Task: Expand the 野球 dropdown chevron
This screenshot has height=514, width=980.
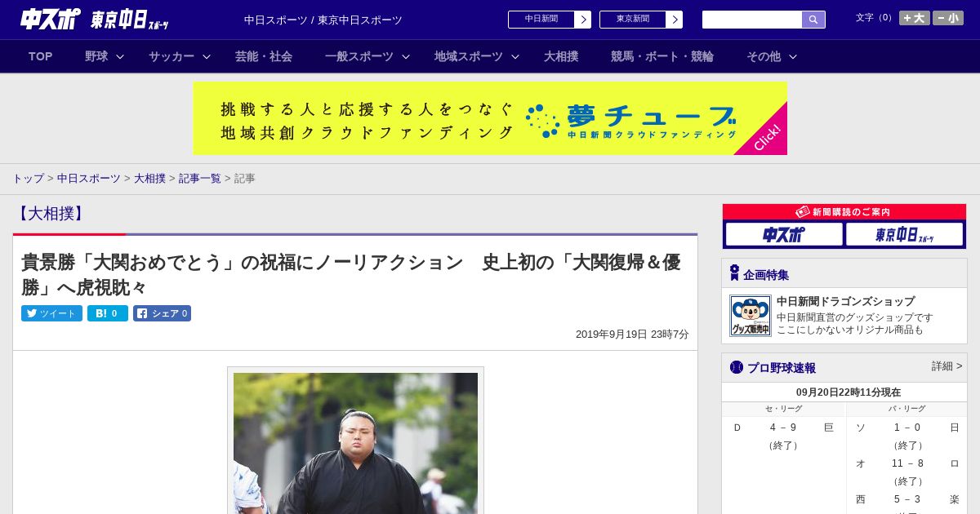Action: click(120, 56)
